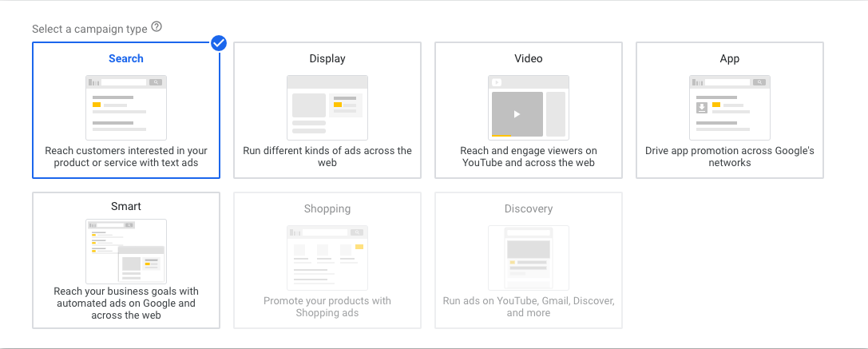Click 'Run different kinds of ads' description
The image size is (868, 349).
(x=327, y=157)
